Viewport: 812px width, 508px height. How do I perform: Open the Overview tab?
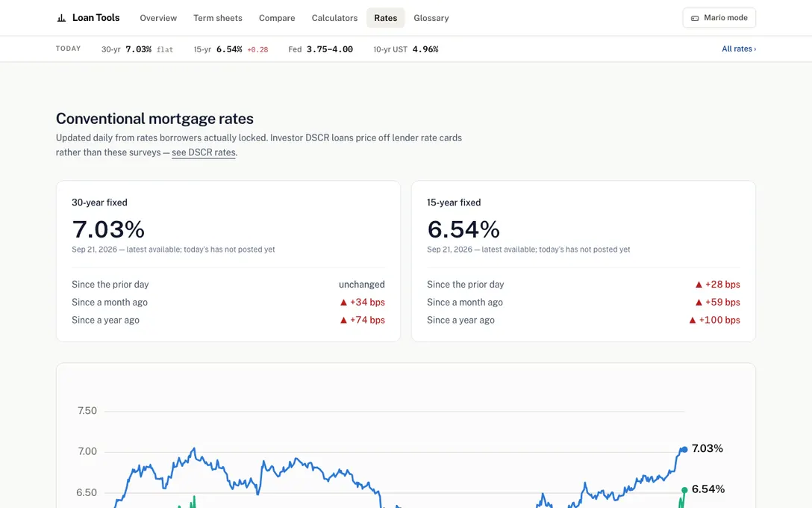[x=158, y=18]
